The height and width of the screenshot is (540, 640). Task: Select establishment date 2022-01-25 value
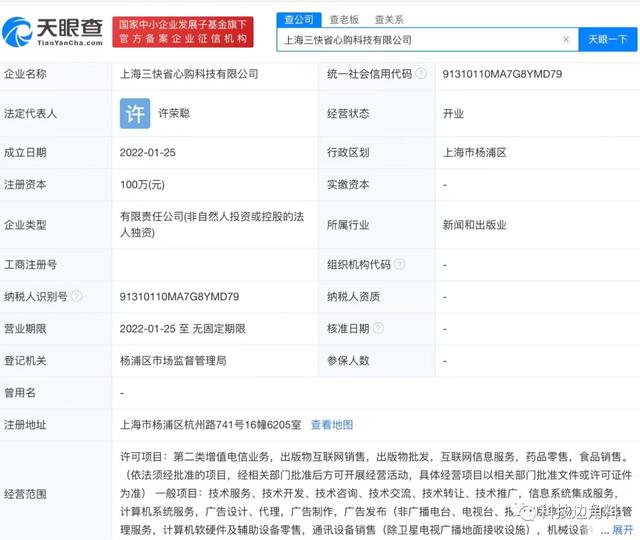pos(148,153)
